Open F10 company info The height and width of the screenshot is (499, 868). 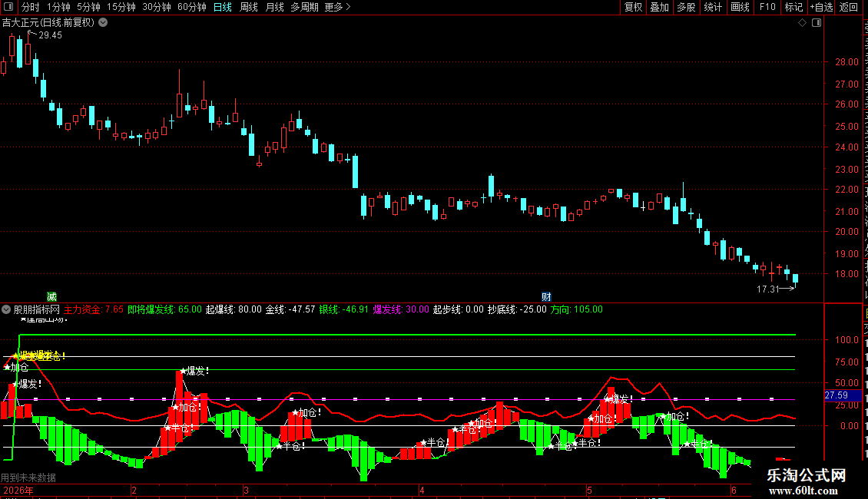(x=767, y=7)
